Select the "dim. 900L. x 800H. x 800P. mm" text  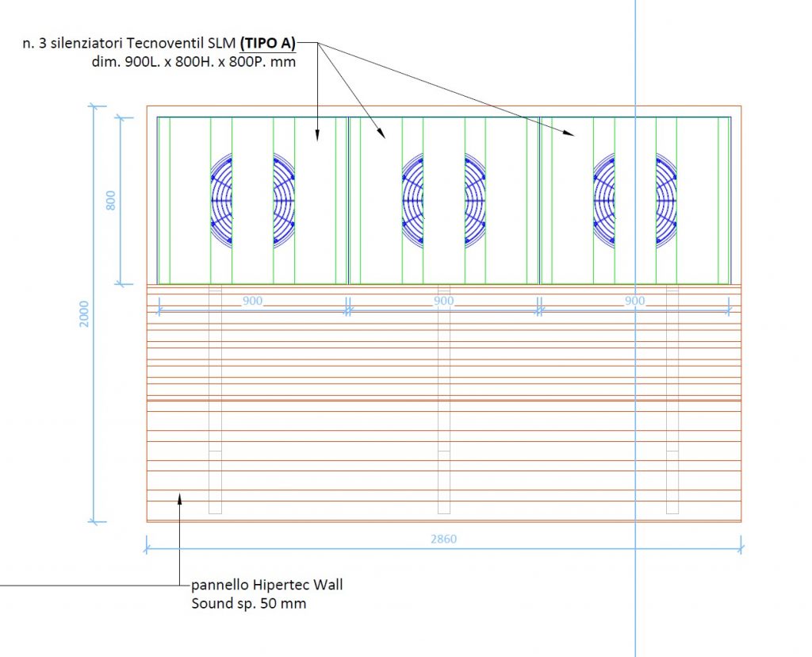pyautogui.click(x=193, y=62)
